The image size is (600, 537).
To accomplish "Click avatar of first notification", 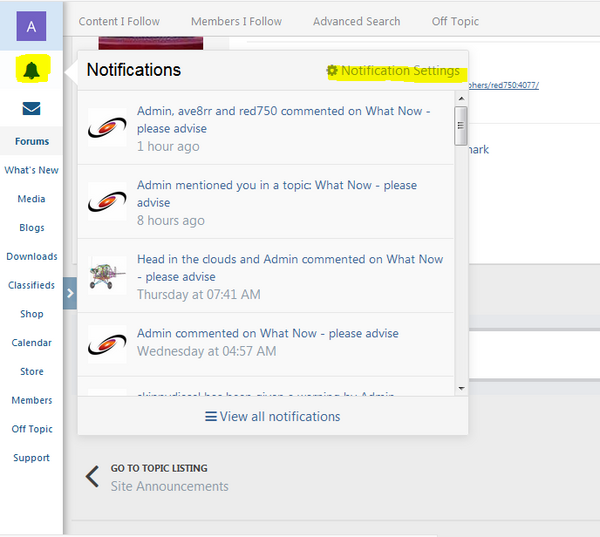I will (107, 128).
